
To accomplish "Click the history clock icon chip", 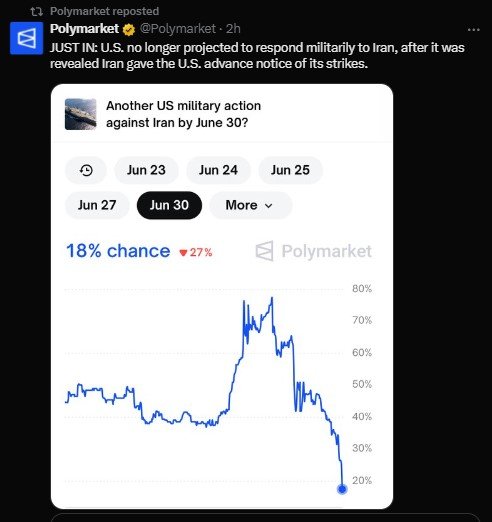I will [x=86, y=170].
